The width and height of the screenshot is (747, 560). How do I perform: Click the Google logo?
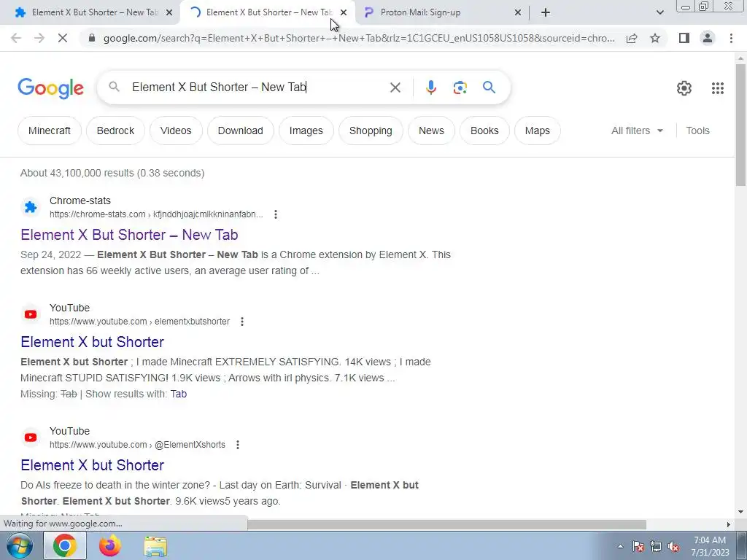[x=50, y=88]
